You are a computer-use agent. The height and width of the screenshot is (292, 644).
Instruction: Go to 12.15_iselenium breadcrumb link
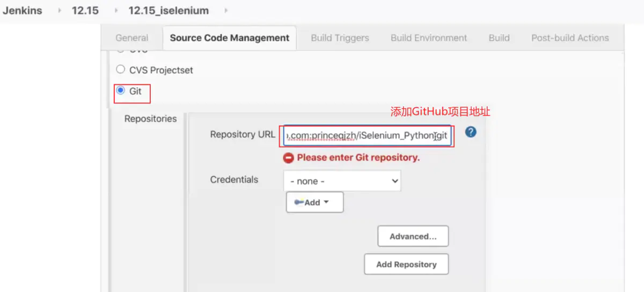click(x=169, y=11)
